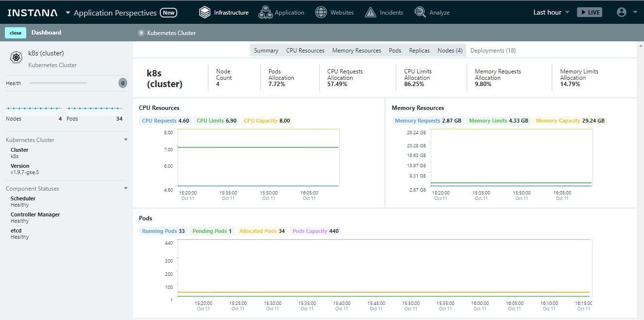Click the etcd status entry

[x=20, y=233]
